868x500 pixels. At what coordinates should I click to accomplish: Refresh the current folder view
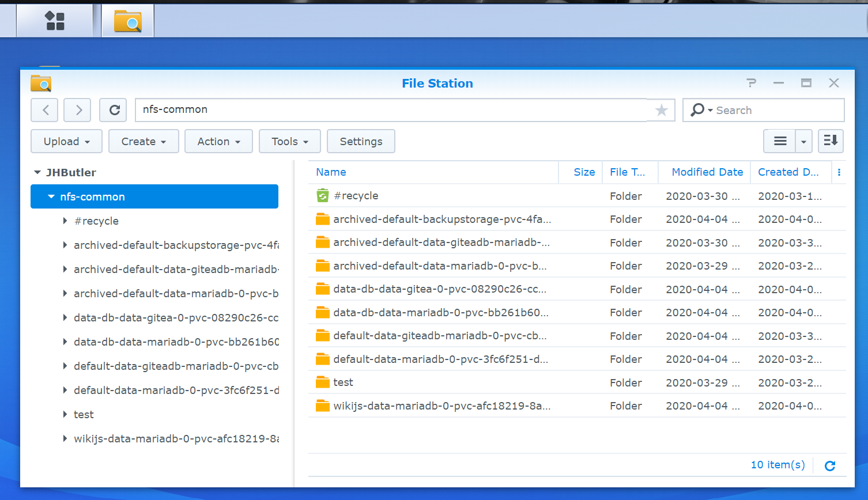tap(113, 110)
